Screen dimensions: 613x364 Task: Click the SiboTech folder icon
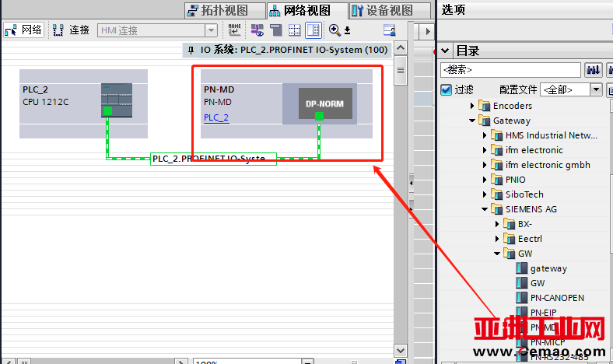click(x=496, y=194)
